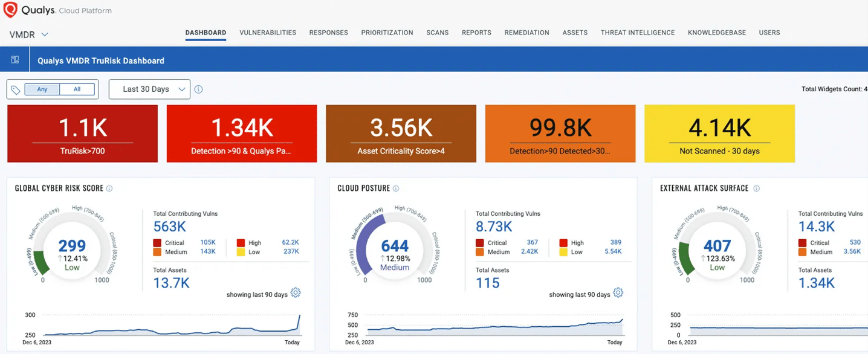Click the red TruRisk>700 tile

(82, 134)
